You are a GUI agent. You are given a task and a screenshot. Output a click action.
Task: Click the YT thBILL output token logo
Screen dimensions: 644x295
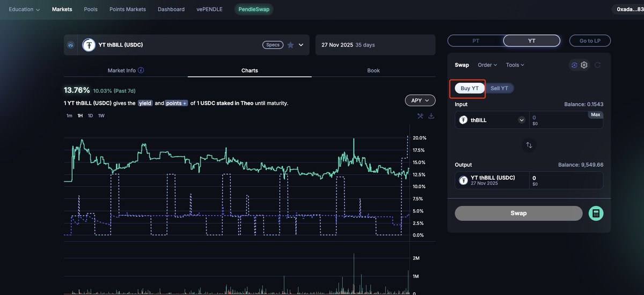(x=463, y=181)
